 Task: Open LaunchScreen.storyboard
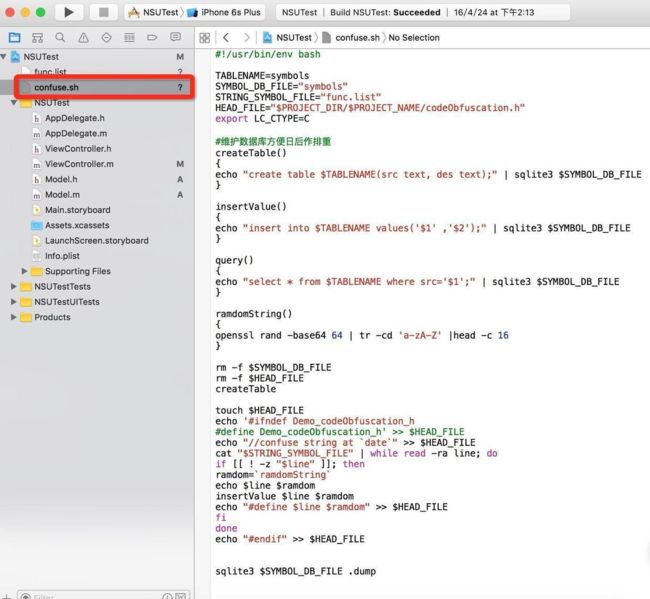tap(97, 240)
